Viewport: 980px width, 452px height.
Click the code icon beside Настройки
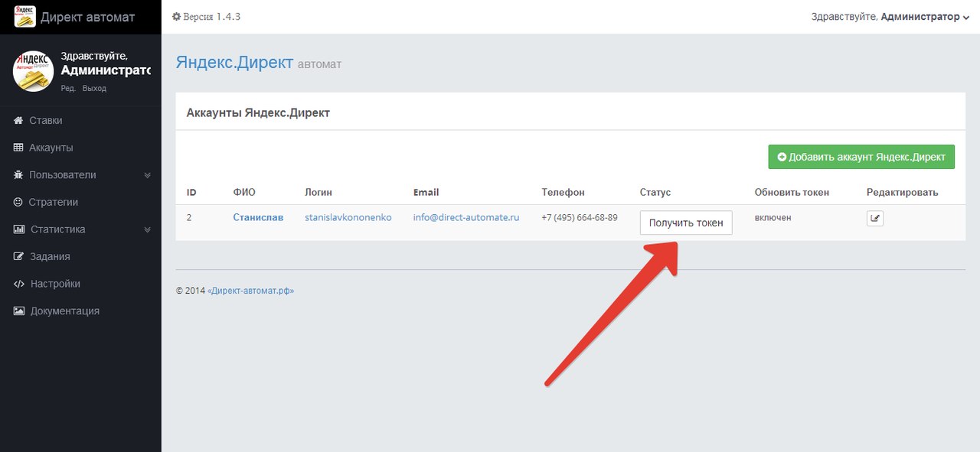click(18, 284)
